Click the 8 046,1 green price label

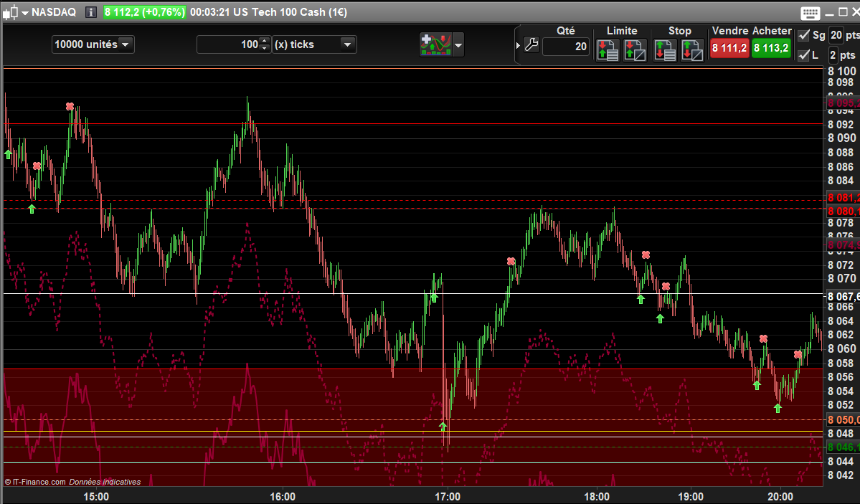843,447
